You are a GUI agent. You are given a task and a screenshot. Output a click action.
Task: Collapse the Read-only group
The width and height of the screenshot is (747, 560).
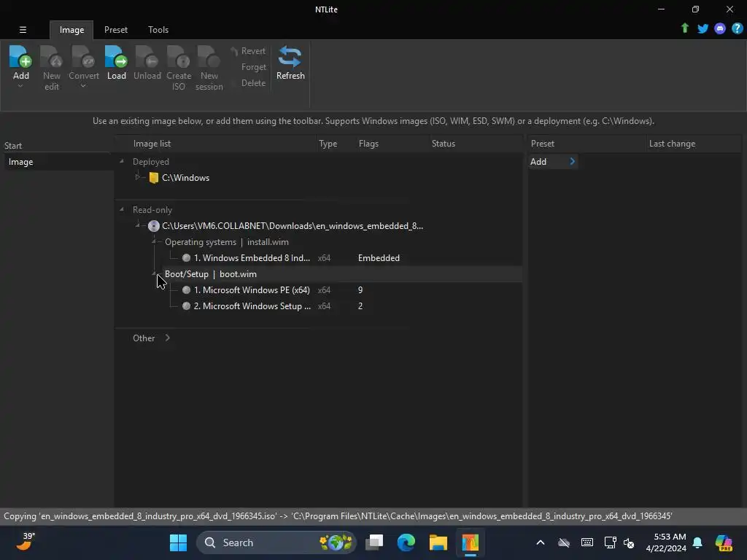(x=122, y=209)
